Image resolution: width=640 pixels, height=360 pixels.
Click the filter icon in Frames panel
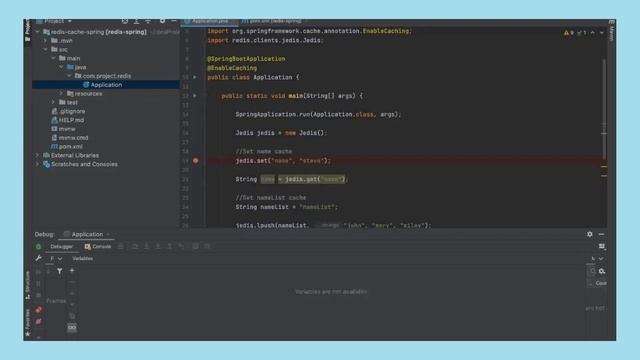tap(60, 271)
